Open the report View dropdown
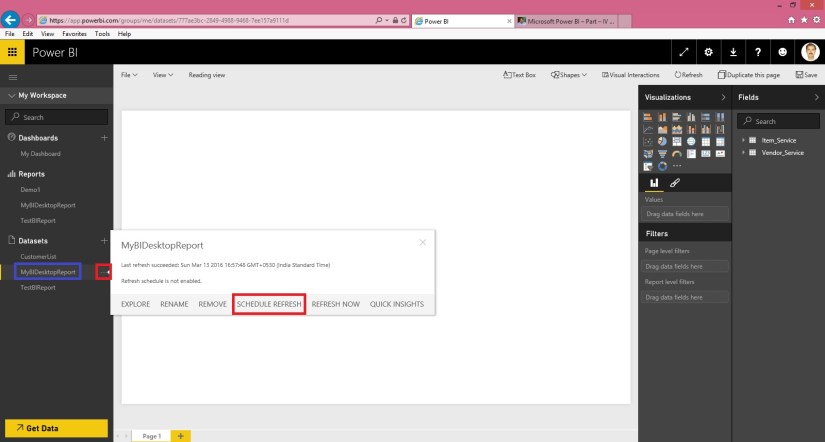 (163, 75)
